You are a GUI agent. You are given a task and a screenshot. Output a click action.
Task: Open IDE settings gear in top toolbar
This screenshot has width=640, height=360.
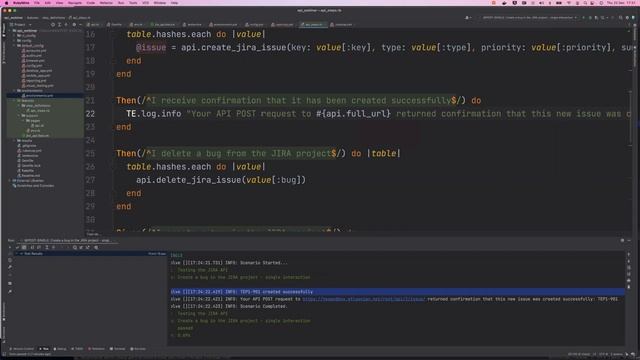click(627, 18)
